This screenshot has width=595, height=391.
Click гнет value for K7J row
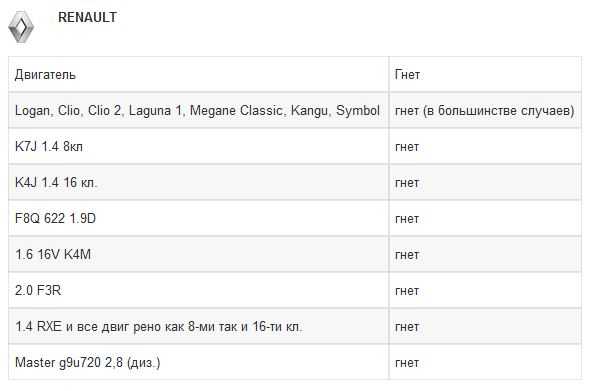tap(485, 146)
